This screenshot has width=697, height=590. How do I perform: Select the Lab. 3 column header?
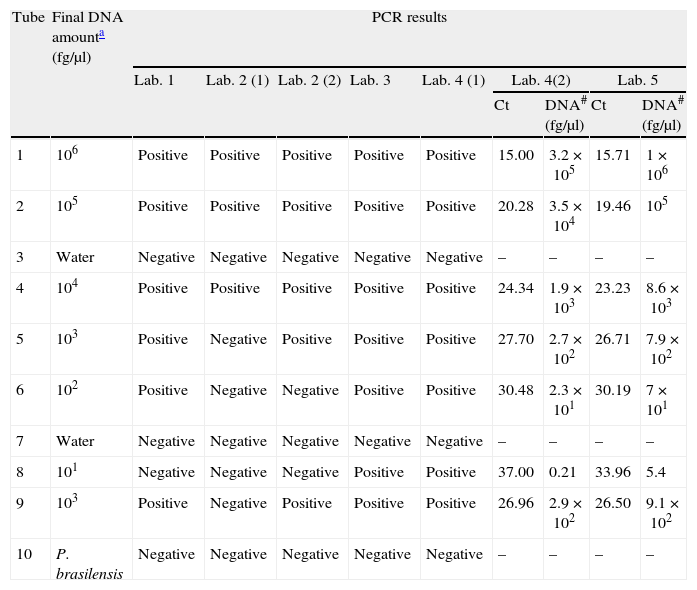point(369,80)
